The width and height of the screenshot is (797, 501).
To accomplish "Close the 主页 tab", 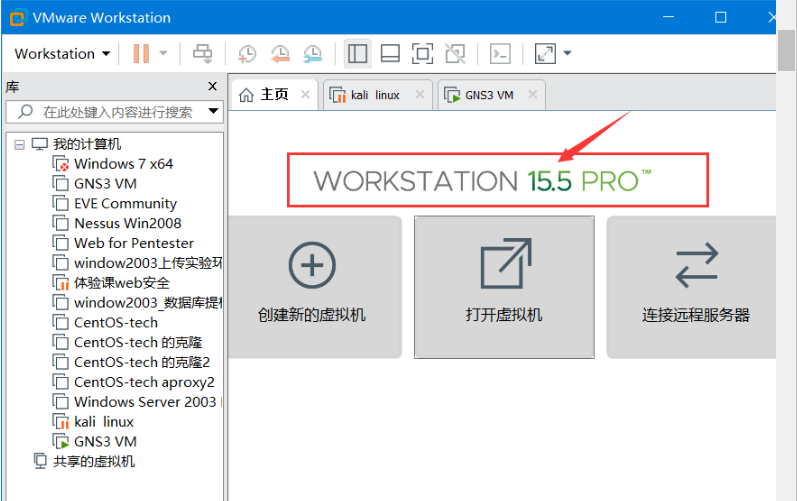I will click(305, 94).
